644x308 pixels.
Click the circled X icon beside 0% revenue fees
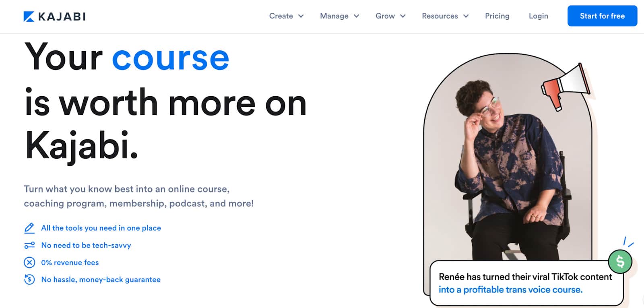29,263
